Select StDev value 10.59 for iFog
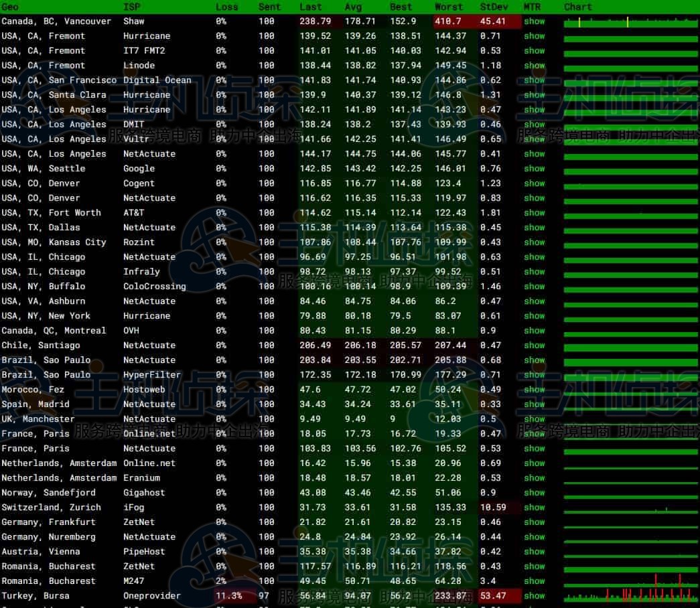The image size is (700, 608). (x=493, y=508)
